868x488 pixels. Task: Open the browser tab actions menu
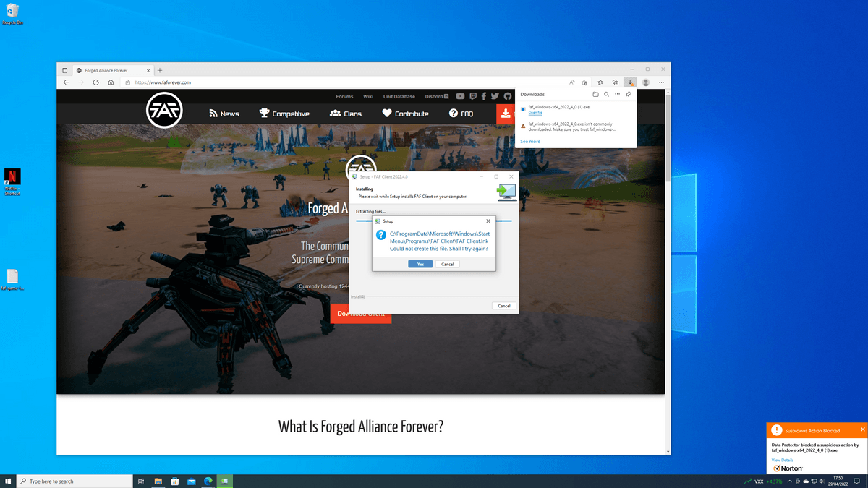[64, 70]
